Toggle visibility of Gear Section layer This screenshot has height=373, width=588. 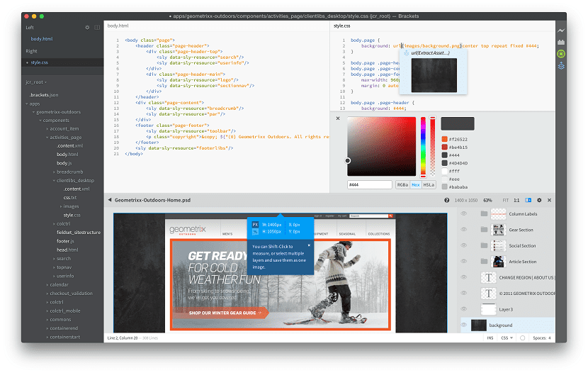click(464, 230)
